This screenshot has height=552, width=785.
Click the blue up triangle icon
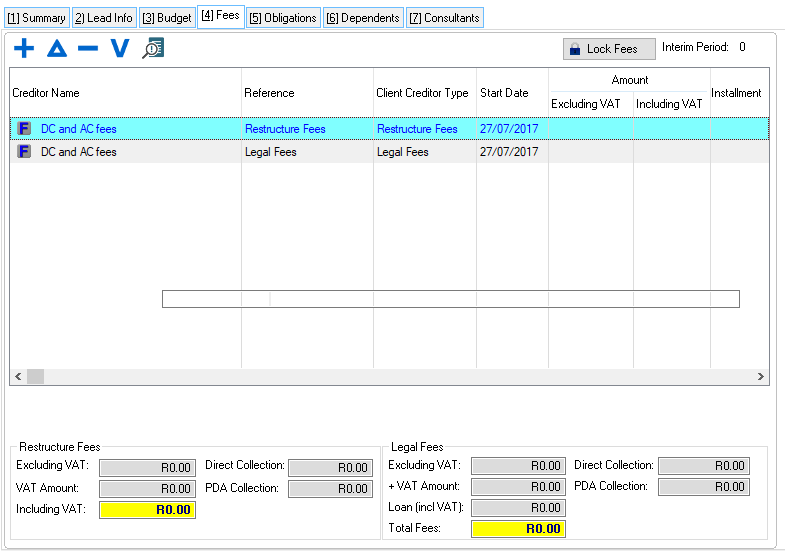point(56,48)
